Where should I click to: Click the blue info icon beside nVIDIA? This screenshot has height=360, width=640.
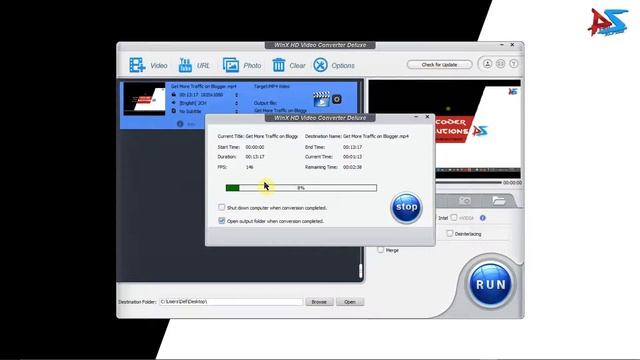[483, 218]
